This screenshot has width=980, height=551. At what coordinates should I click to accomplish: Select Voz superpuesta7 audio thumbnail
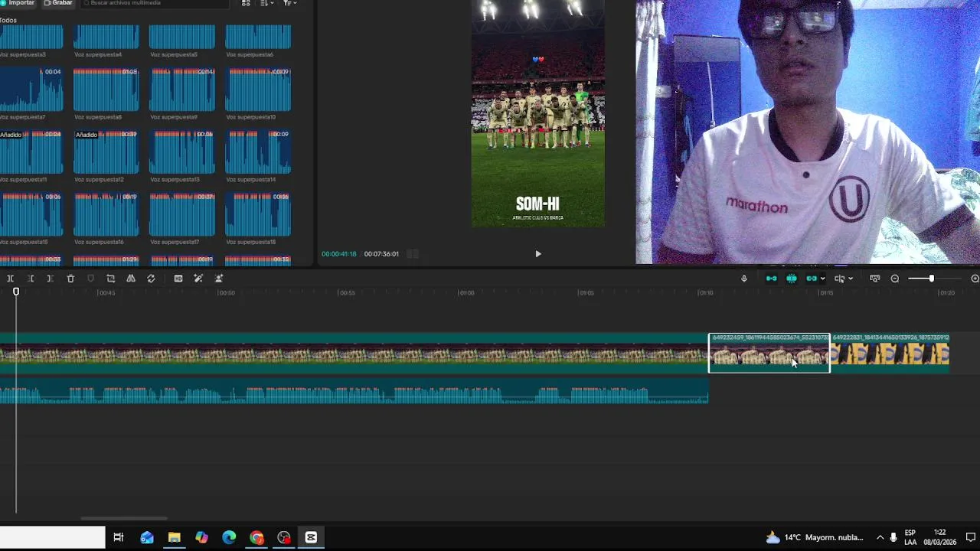coord(31,90)
